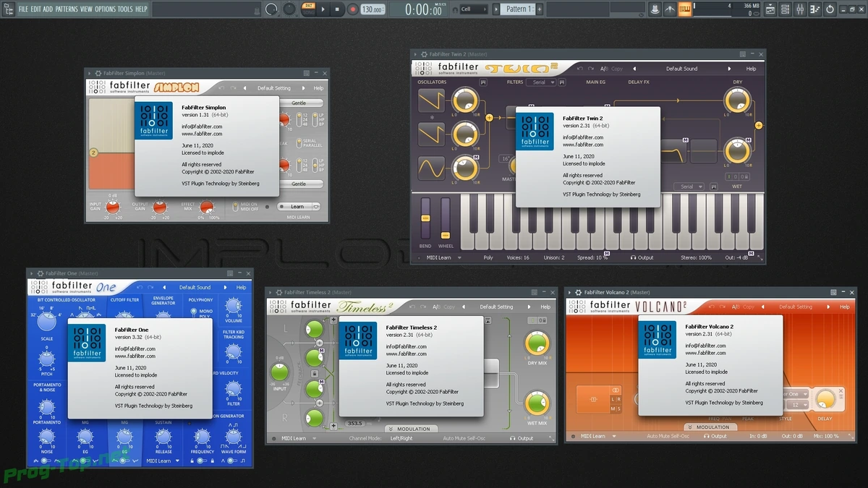Open the VIEW menu
The height and width of the screenshot is (488, 868).
point(86,9)
